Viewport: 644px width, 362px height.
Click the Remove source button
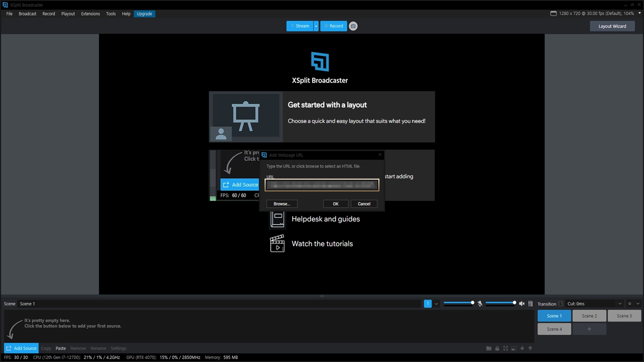point(78,348)
